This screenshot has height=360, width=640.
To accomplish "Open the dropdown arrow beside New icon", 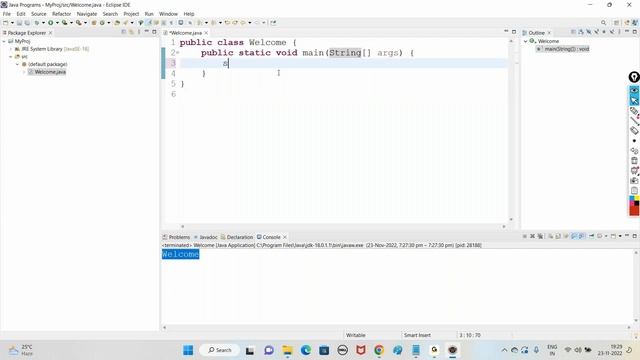I will coord(12,23).
